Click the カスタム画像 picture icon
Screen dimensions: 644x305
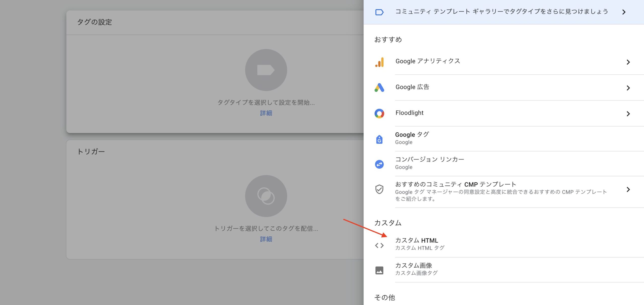tap(379, 270)
